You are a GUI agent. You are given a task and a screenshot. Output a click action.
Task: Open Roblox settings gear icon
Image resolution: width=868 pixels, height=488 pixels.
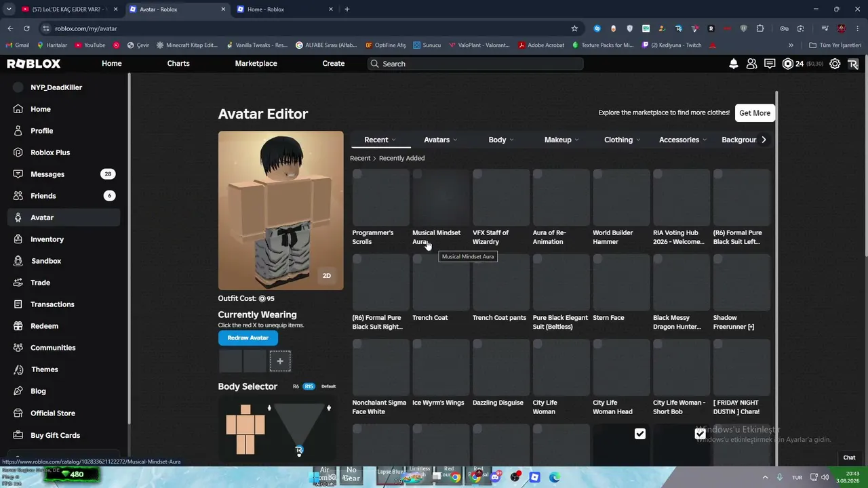[835, 64]
